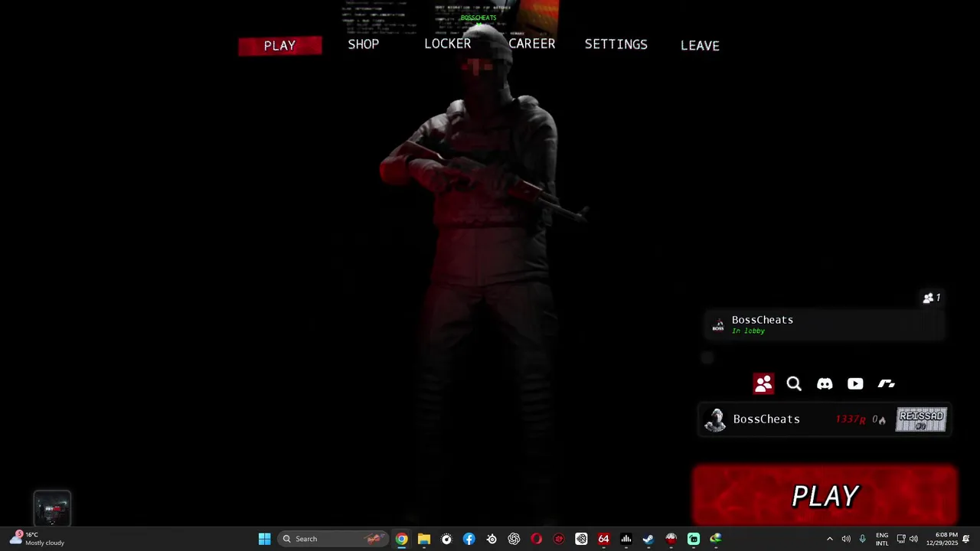Open Opera browser from the taskbar
The height and width of the screenshot is (551, 980).
pyautogui.click(x=536, y=539)
